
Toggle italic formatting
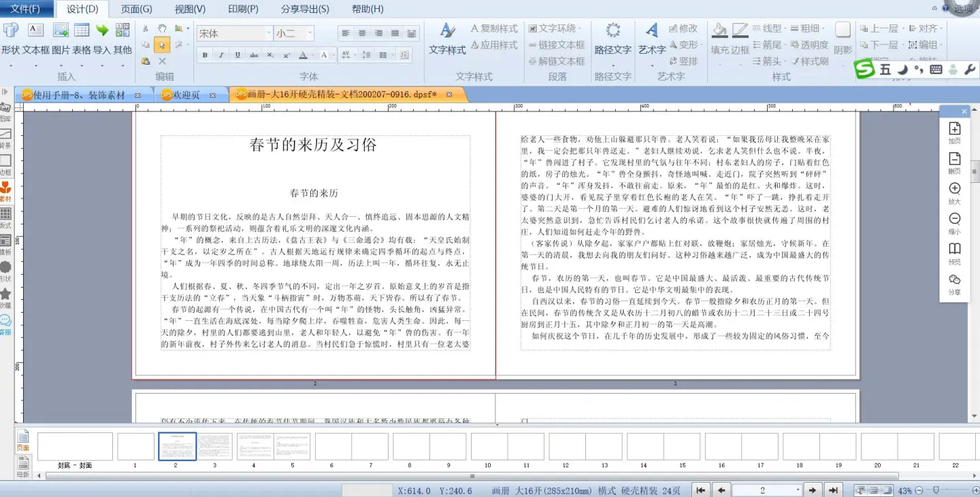coord(221,55)
